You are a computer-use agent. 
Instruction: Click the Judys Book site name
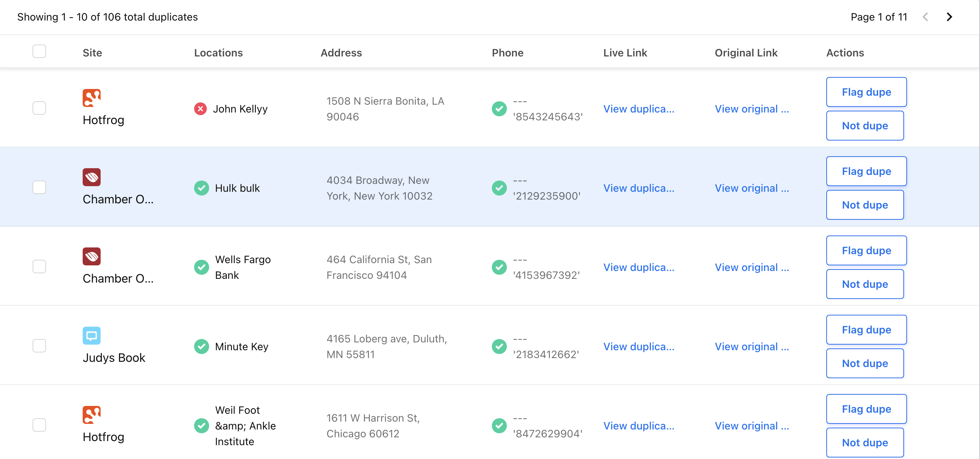coord(114,358)
